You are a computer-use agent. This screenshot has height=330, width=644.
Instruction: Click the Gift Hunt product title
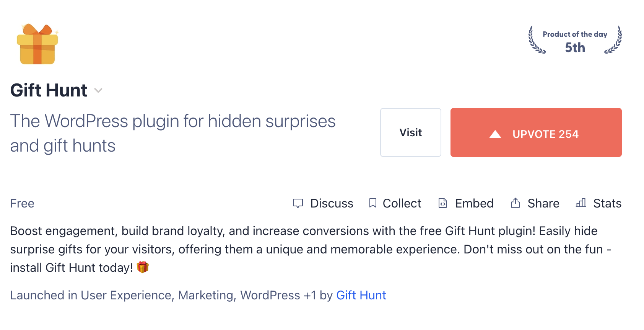(49, 90)
